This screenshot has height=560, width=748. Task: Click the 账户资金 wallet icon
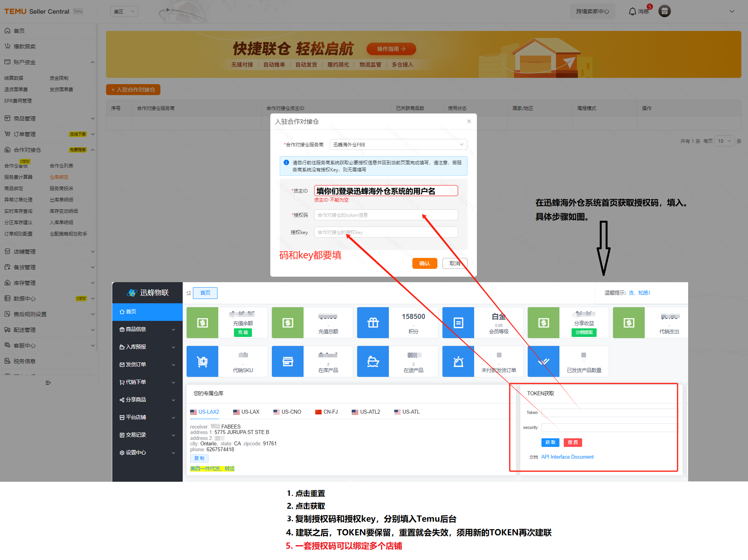[7, 62]
